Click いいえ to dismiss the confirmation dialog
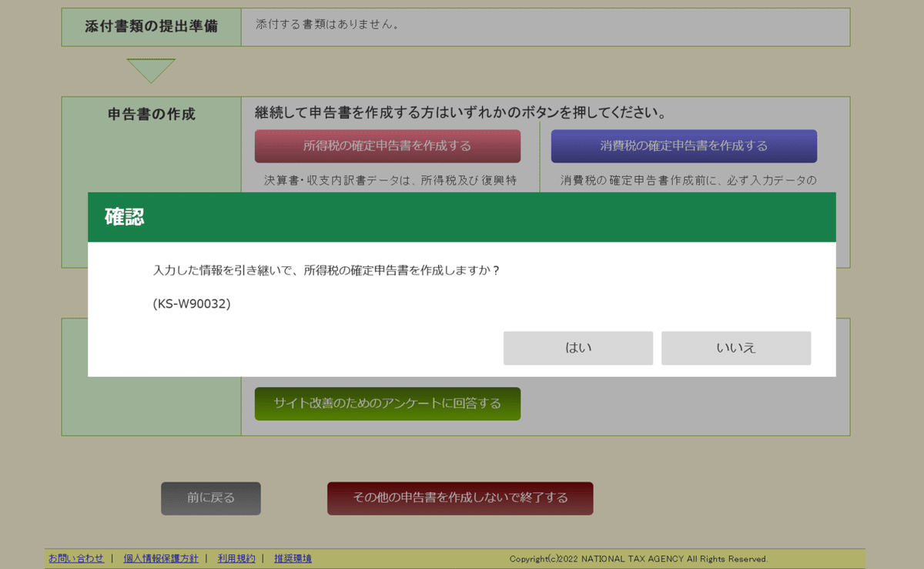Image resolution: width=924 pixels, height=569 pixels. pyautogui.click(x=735, y=348)
